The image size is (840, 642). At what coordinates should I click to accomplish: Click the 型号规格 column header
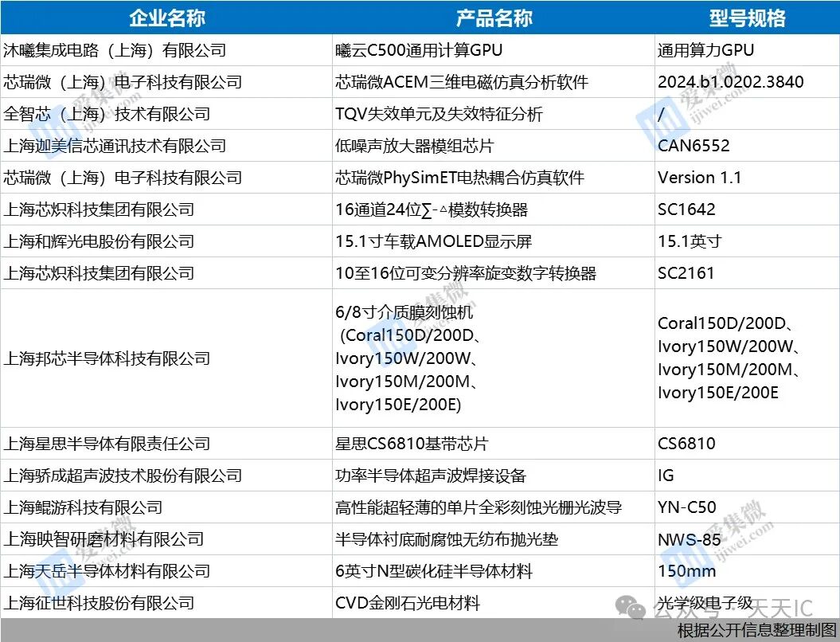(x=746, y=18)
